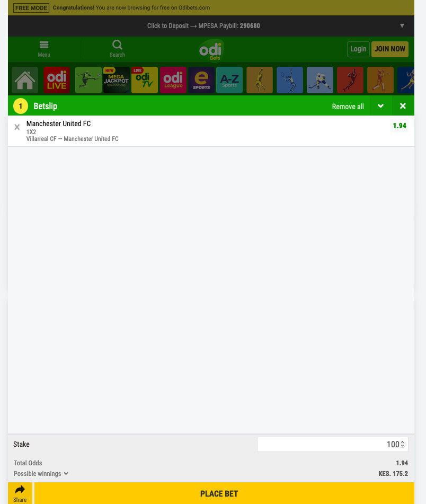The height and width of the screenshot is (504, 426).
Task: Select the tennis player sport icon
Action: pos(290,80)
